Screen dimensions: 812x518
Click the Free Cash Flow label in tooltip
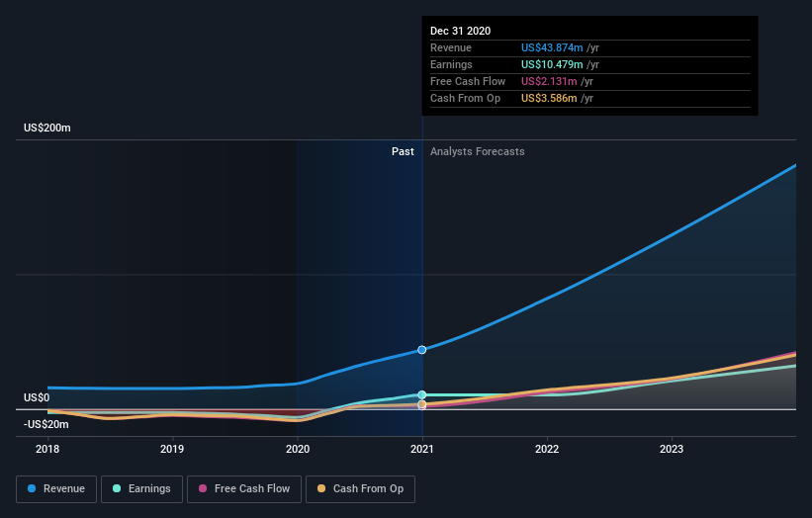(x=468, y=81)
